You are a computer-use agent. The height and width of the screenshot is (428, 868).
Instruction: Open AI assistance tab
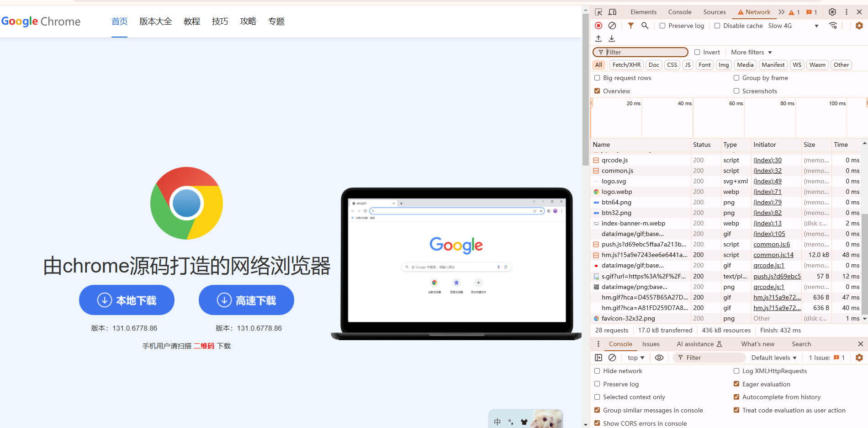(699, 344)
